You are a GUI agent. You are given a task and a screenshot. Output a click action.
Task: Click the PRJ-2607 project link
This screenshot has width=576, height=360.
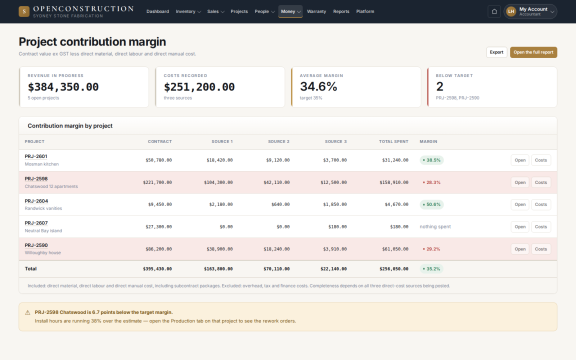click(36, 223)
